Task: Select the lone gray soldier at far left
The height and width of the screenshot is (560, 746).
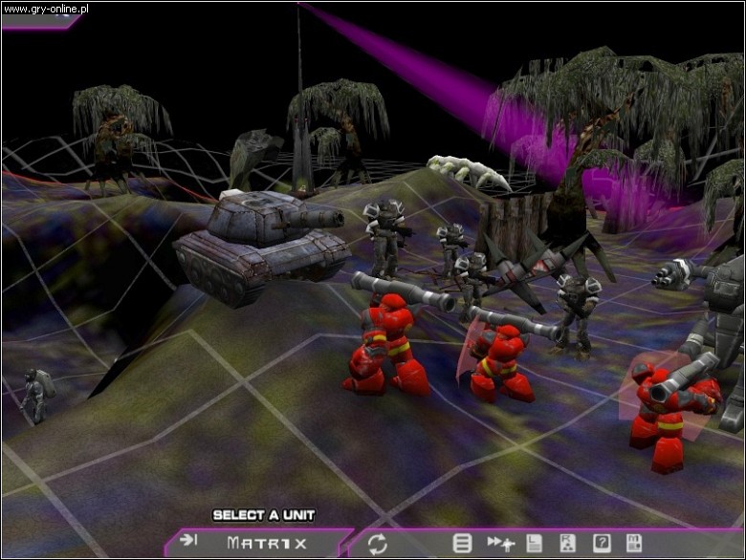Action: [35, 394]
